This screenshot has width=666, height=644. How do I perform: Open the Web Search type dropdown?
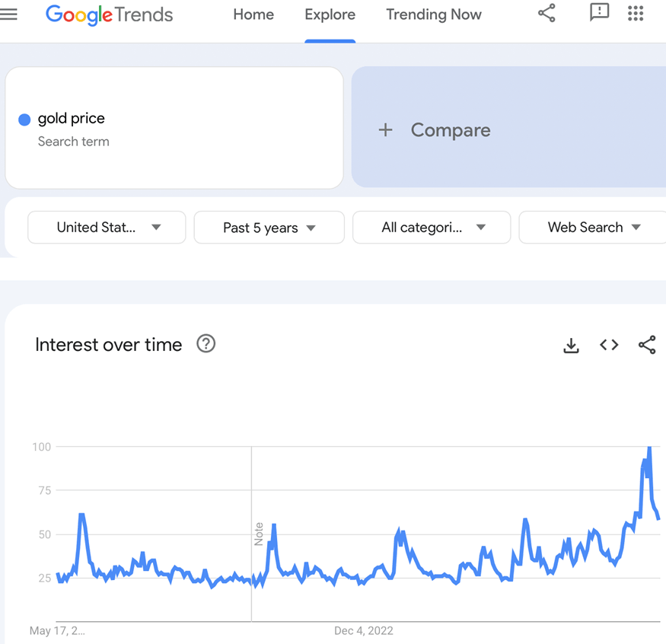593,228
